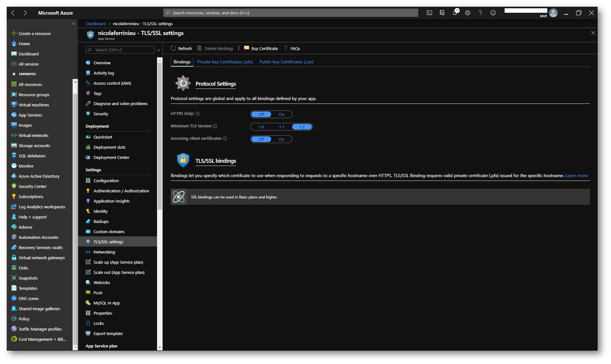
Task: Click the global search resources field
Action: coord(291,13)
